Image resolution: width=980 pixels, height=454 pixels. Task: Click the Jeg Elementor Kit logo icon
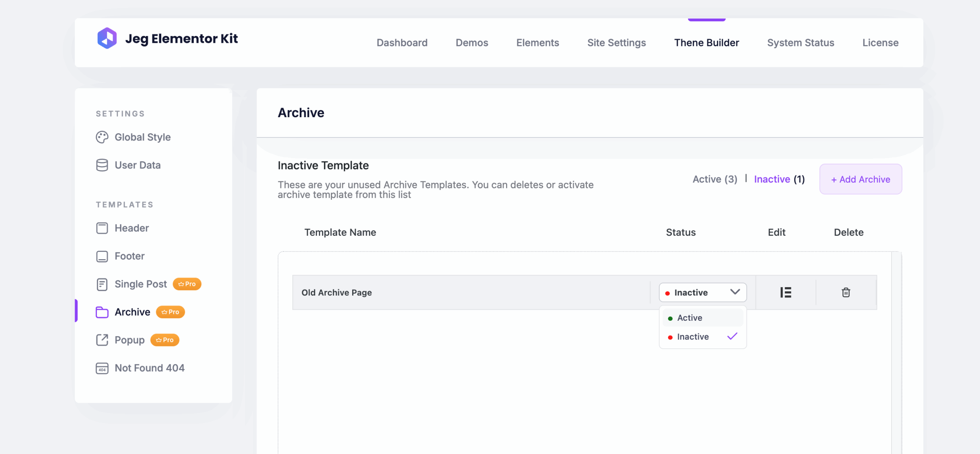pos(107,38)
